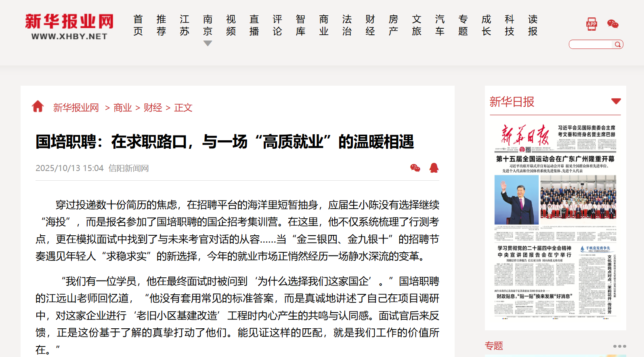Image resolution: width=644 pixels, height=357 pixels.
Task: Click the WeChat icon in the header
Action: [613, 24]
